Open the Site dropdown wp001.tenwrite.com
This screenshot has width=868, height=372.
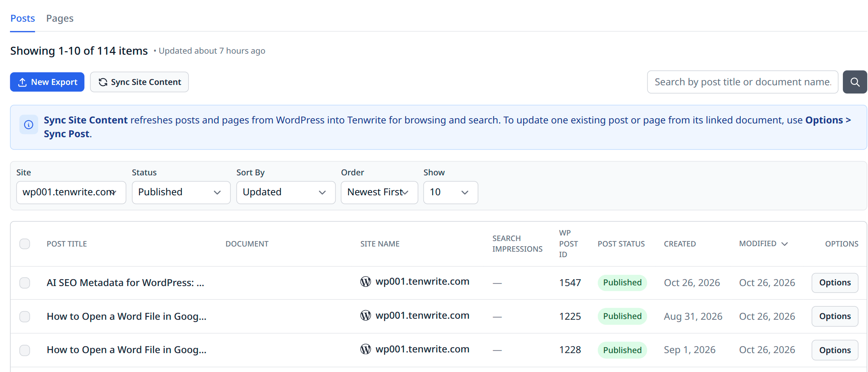pyautogui.click(x=71, y=192)
